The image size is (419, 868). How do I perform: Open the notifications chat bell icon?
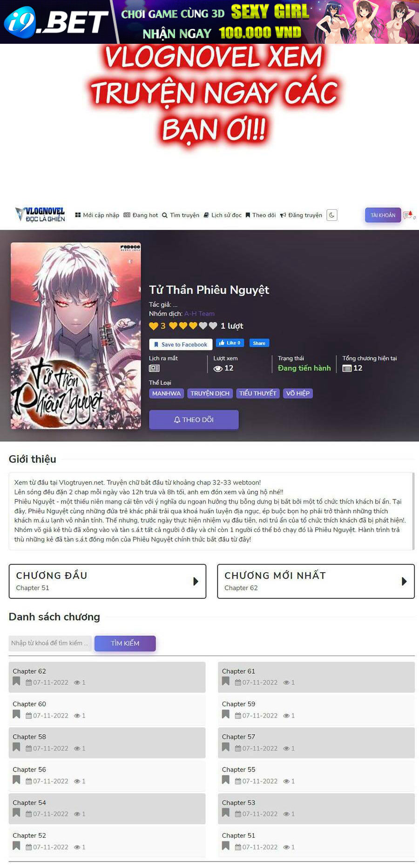pyautogui.click(x=408, y=215)
